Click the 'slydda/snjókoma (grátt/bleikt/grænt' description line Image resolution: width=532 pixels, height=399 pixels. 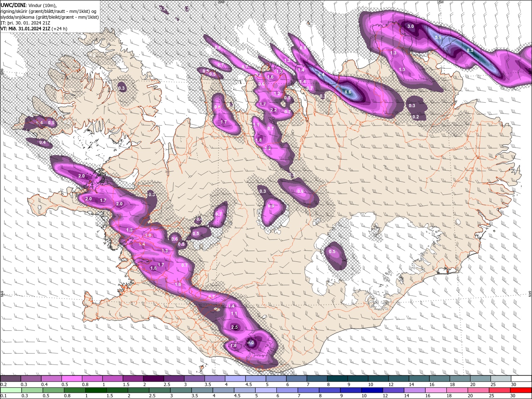click(x=49, y=17)
